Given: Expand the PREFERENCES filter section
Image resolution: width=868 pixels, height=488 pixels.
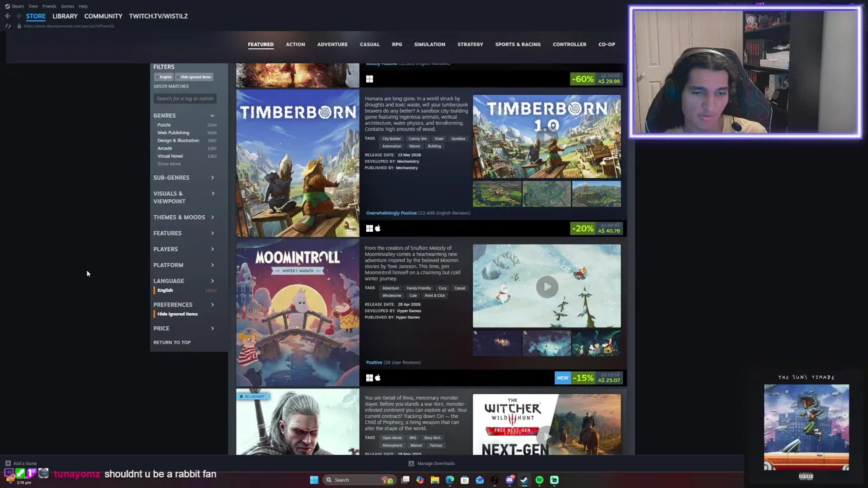Looking at the screenshot, I should (184, 305).
